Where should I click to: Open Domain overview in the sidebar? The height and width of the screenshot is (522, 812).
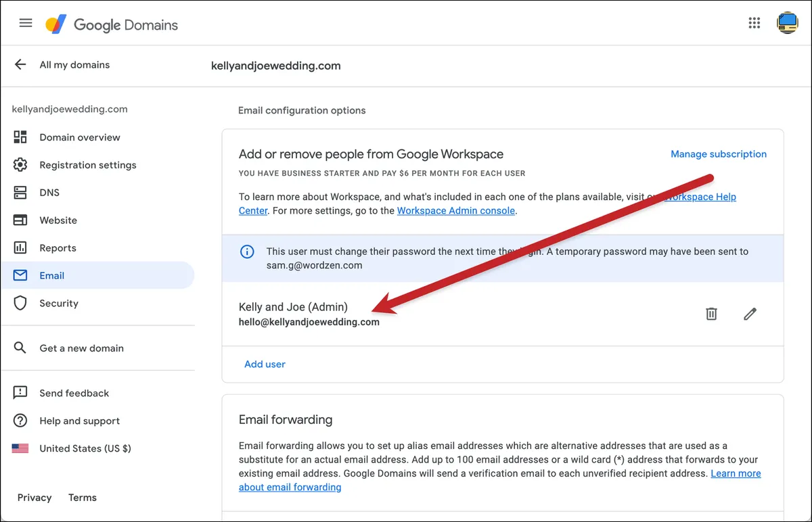coord(80,137)
